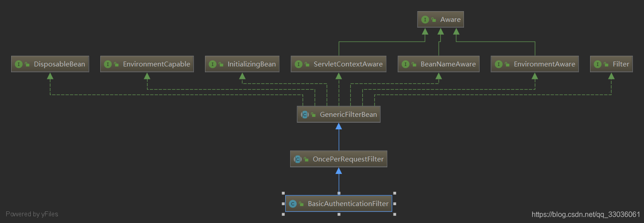Click the interface icon on Aware node
Screen dimensions: 644x223
(425, 20)
